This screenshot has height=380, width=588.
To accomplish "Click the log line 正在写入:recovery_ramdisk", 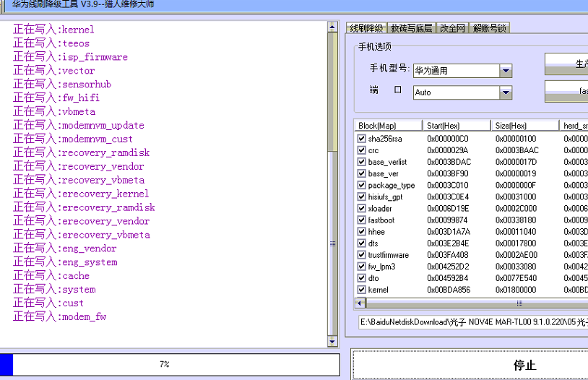I will pyautogui.click(x=82, y=152).
